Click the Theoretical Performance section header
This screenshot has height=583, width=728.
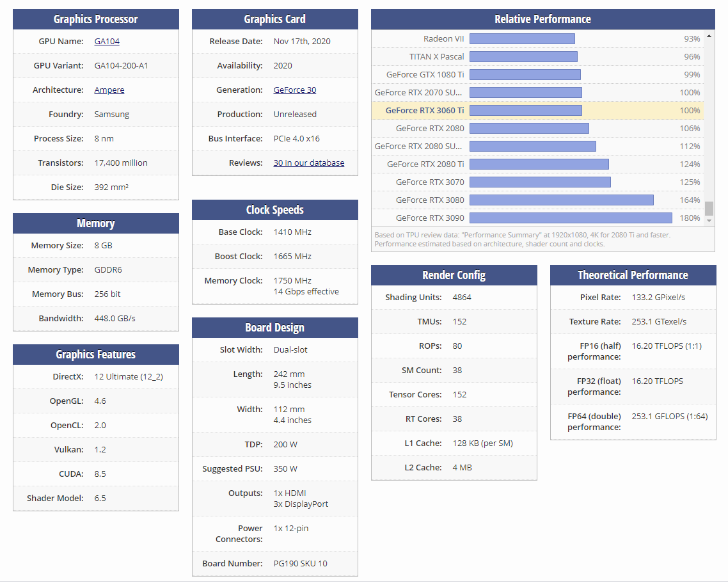click(x=633, y=275)
